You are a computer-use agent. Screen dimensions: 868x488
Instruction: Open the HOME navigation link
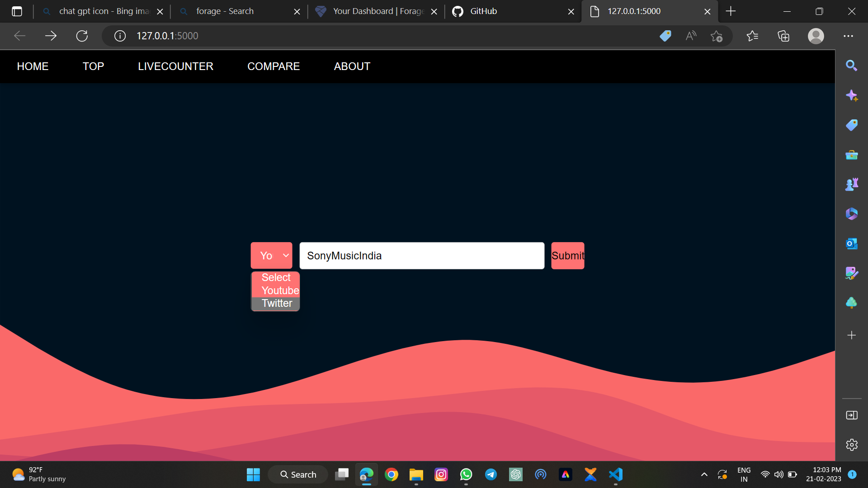point(33,66)
